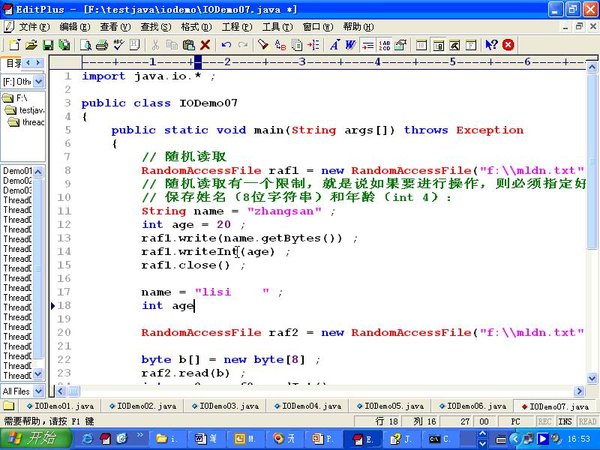This screenshot has width=600, height=450.
Task: Save the file with the floppy disk icon
Action: [x=48, y=45]
